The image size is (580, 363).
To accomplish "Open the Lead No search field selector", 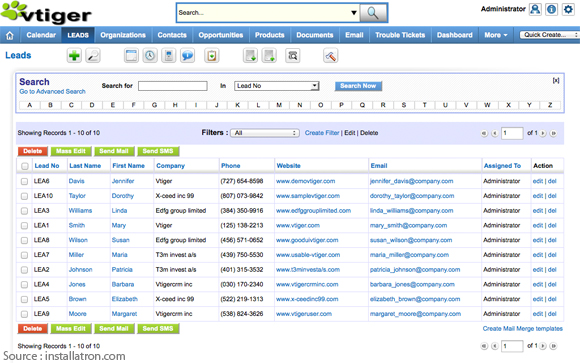I will pos(276,86).
